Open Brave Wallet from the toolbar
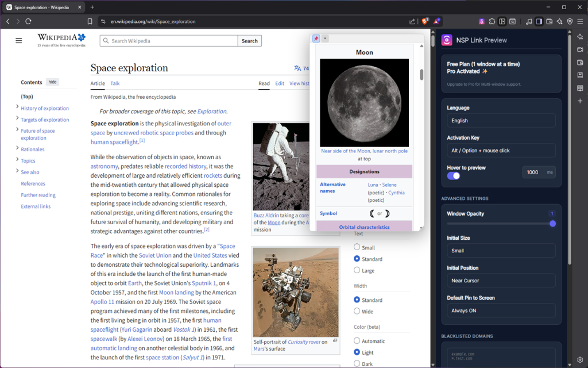The height and width of the screenshot is (368, 588). [x=550, y=21]
